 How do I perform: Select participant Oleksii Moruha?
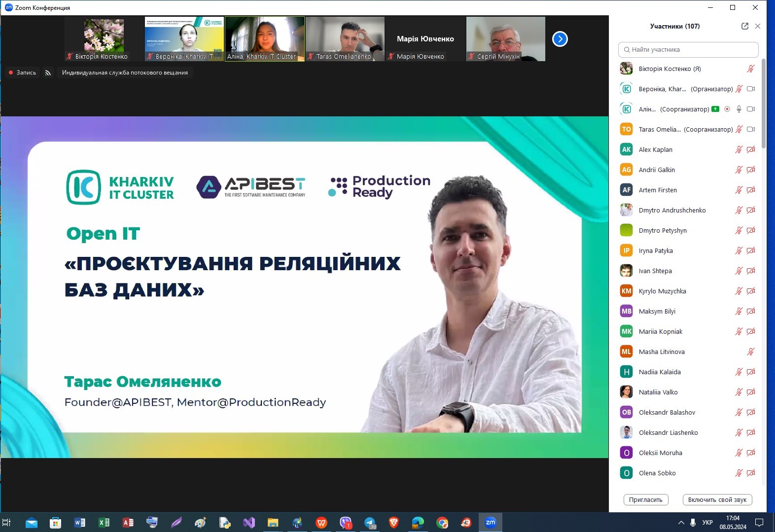(x=688, y=453)
